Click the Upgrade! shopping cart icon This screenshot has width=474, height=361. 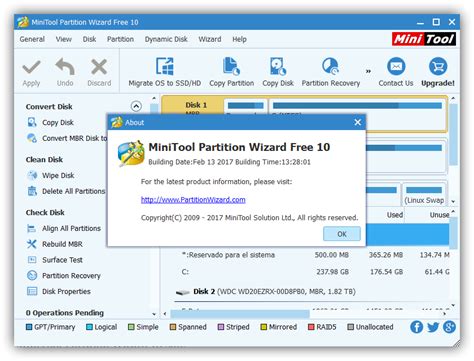(x=438, y=66)
